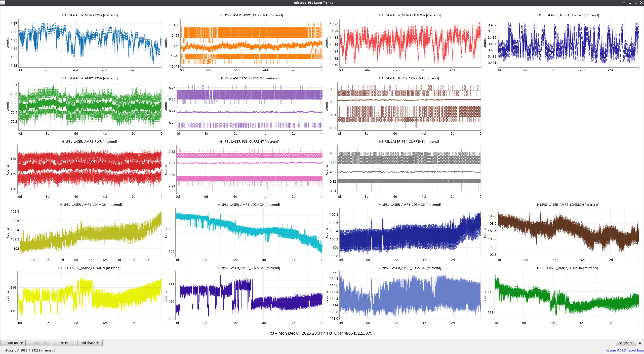
Task: Minimize the ndscope window
Action: pos(630,3)
